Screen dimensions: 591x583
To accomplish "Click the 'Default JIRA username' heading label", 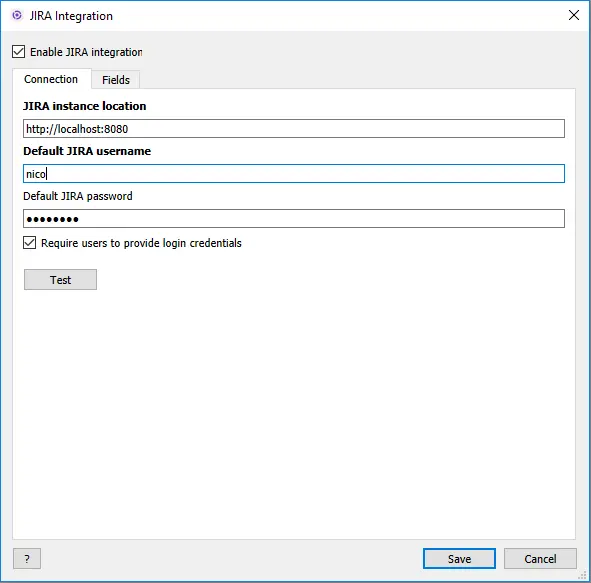I will pos(87,151).
